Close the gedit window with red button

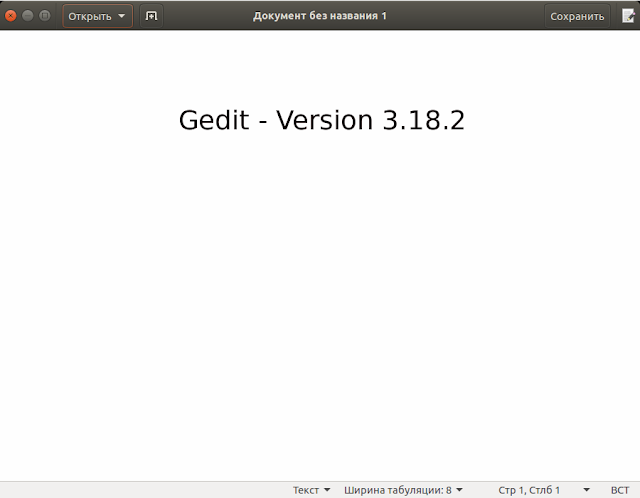pos(11,16)
